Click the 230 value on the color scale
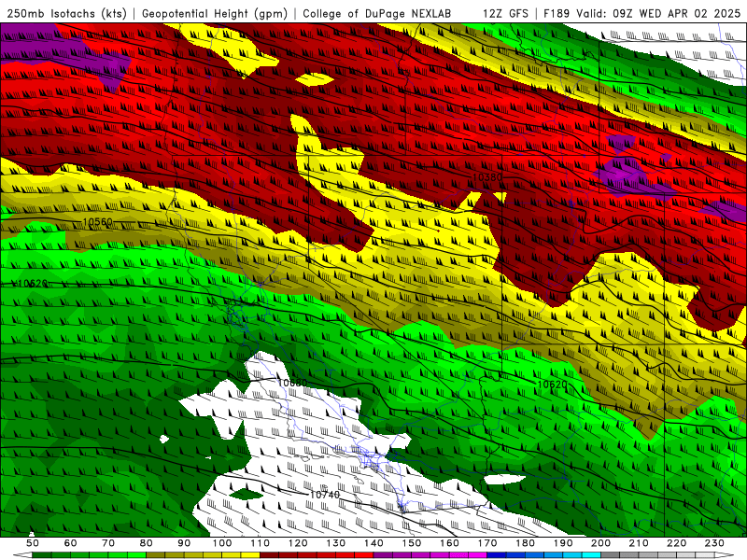Screen dimensions: 747x560 (714, 543)
